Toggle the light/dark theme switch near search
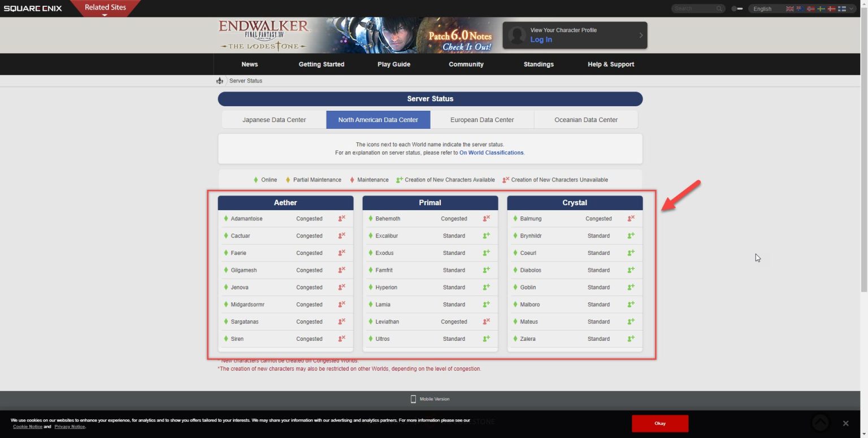Viewport: 868px width, 438px height. 737,8
